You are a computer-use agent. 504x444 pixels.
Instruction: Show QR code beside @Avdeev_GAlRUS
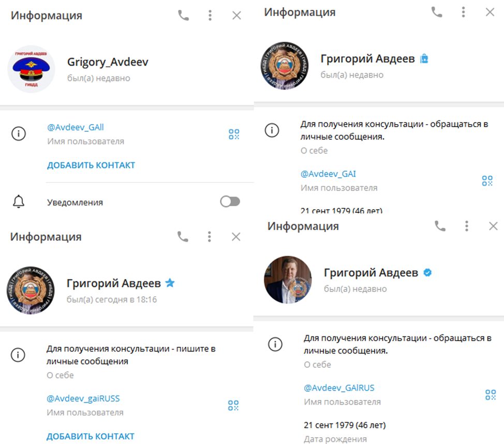coord(491,395)
